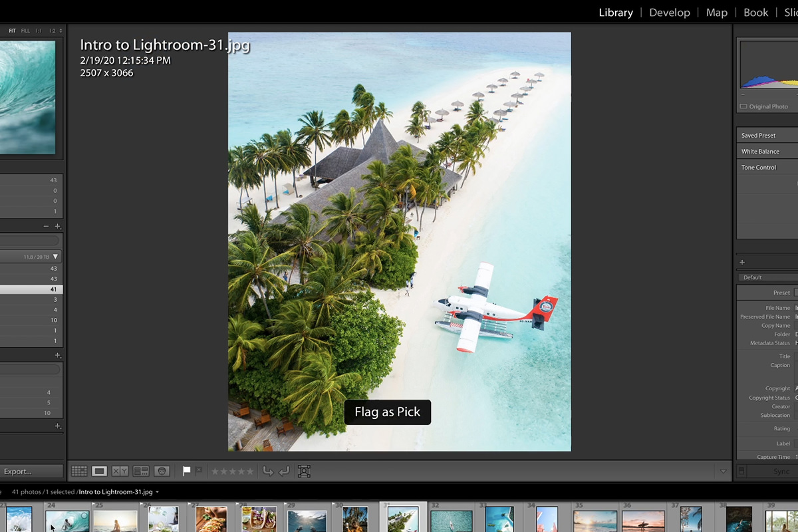Select the Grid view icon in the toolbar
The image size is (798, 532).
click(x=79, y=471)
